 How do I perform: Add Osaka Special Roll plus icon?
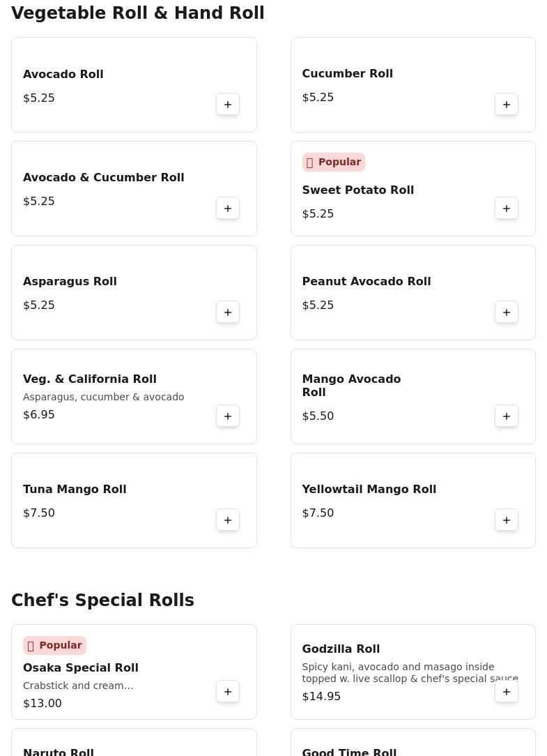227,691
